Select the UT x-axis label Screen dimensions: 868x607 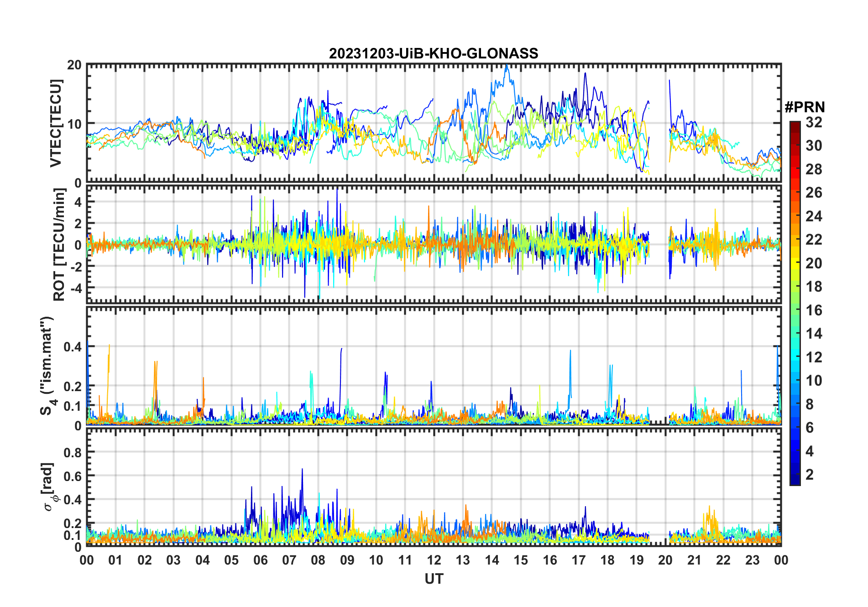[434, 579]
